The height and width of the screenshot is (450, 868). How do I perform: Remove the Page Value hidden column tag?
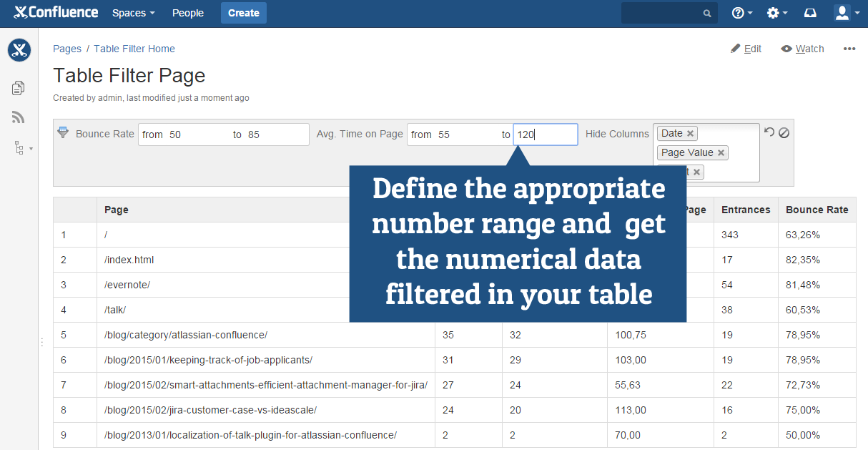coord(721,152)
